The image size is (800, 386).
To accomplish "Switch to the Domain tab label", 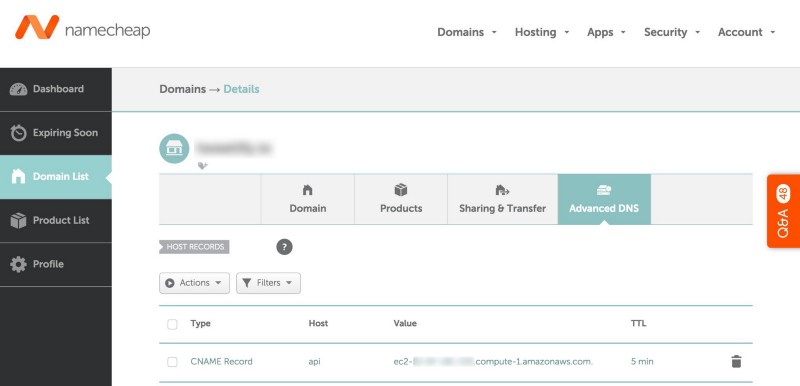I will point(308,209).
